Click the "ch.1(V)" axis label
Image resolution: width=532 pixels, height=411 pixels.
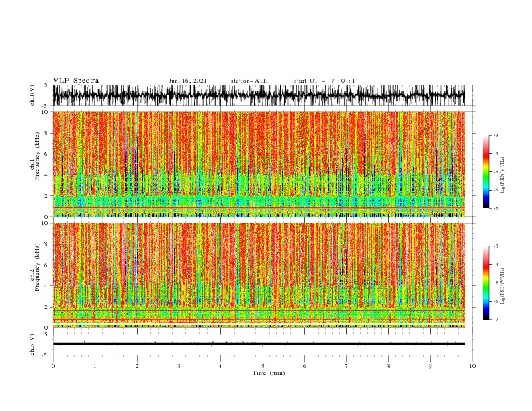click(32, 95)
